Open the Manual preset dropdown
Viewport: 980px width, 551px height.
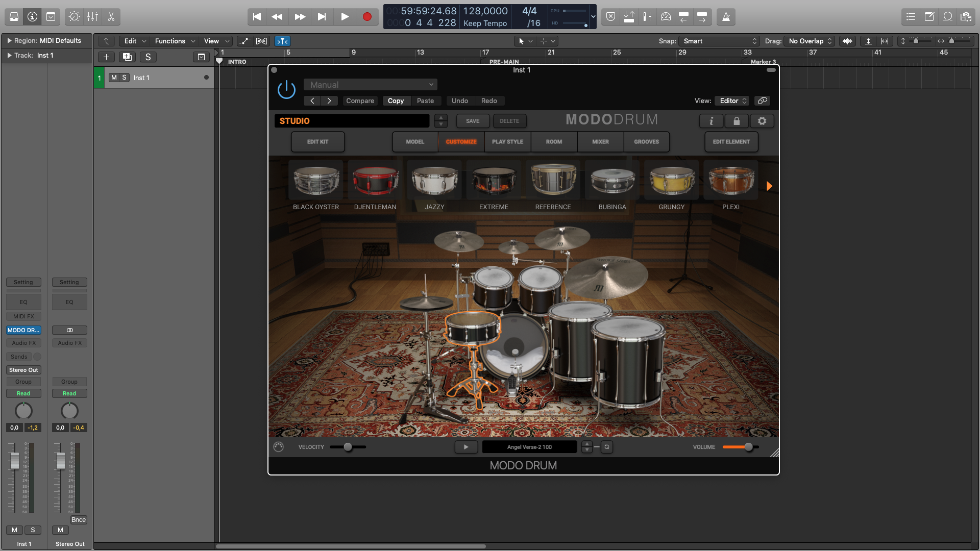pos(371,85)
